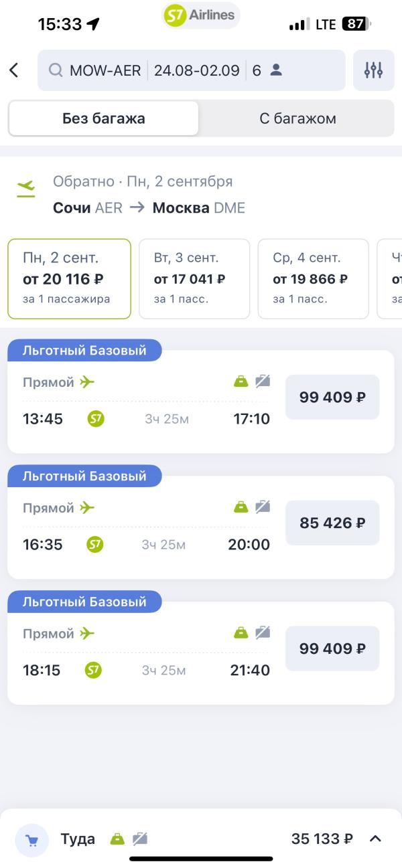Tap the magnifier search icon

56,70
